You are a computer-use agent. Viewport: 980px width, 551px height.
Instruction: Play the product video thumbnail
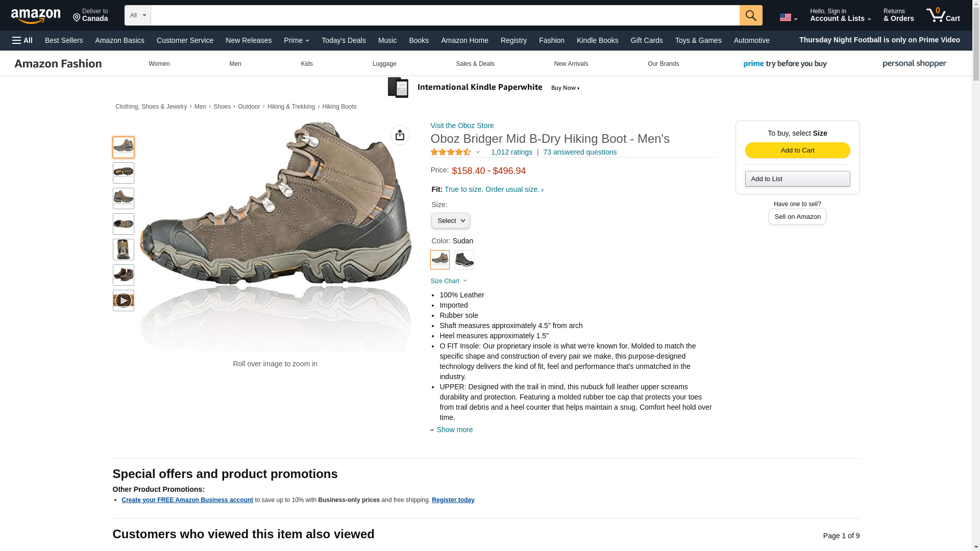[x=123, y=300]
